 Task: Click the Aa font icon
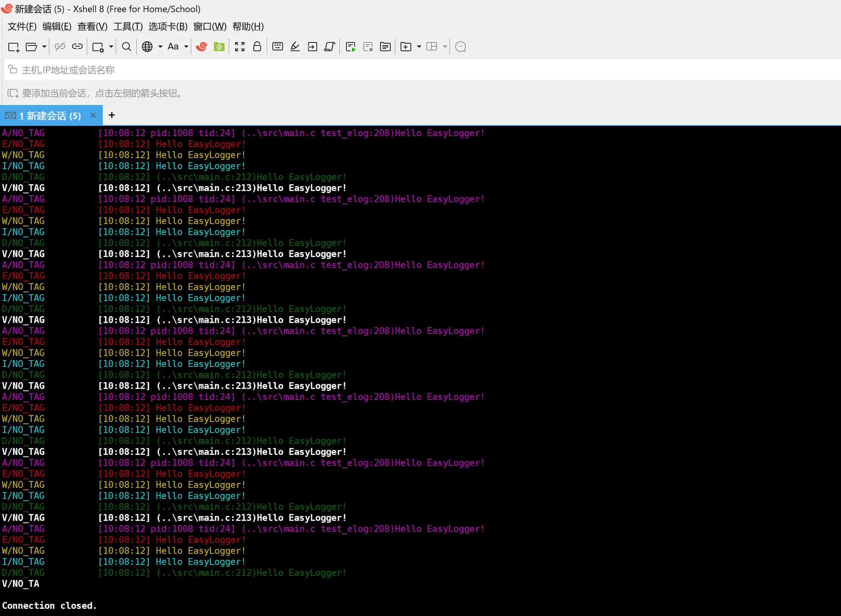click(173, 47)
